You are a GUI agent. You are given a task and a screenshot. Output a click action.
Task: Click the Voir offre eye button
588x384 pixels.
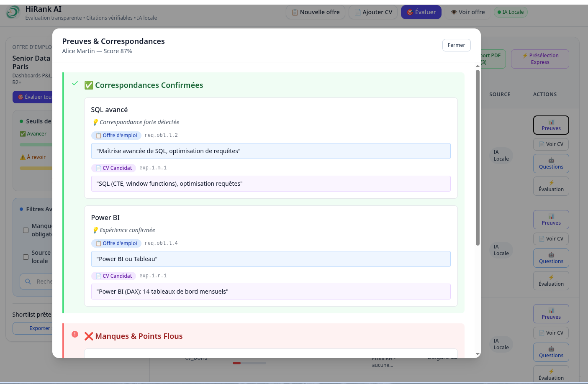click(x=467, y=12)
